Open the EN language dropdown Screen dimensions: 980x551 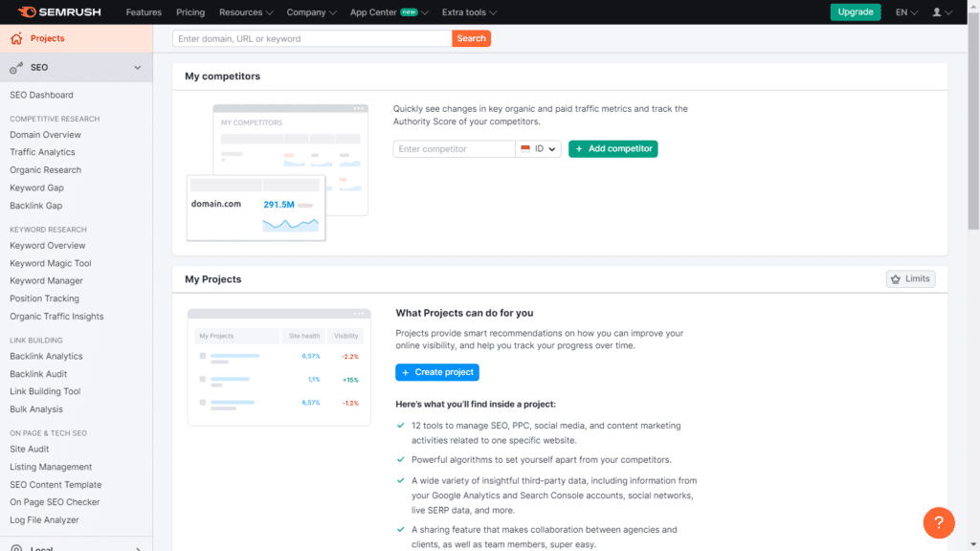pyautogui.click(x=903, y=11)
